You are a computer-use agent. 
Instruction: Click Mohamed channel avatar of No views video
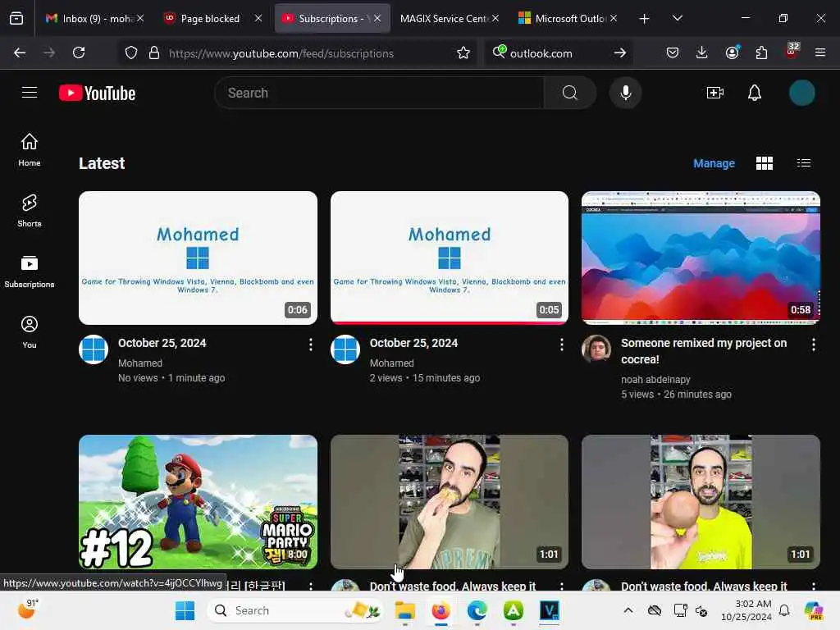[94, 349]
